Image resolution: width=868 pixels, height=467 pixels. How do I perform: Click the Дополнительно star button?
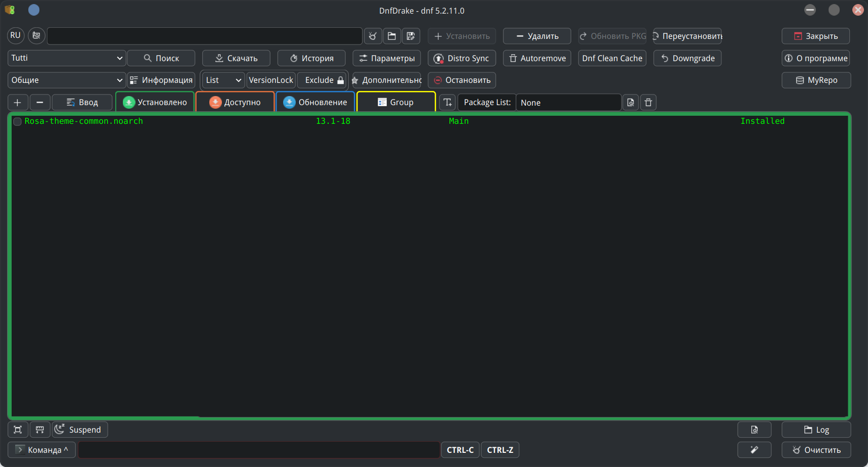point(387,80)
